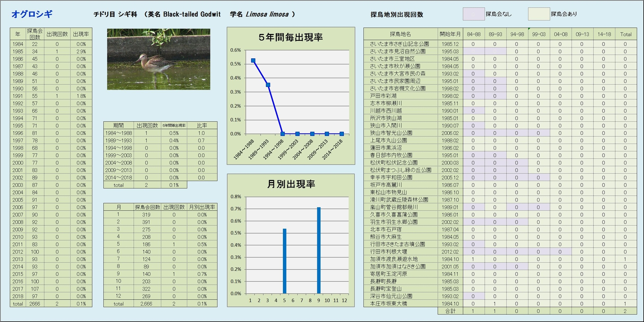Select the 94-98 column header

click(517, 34)
